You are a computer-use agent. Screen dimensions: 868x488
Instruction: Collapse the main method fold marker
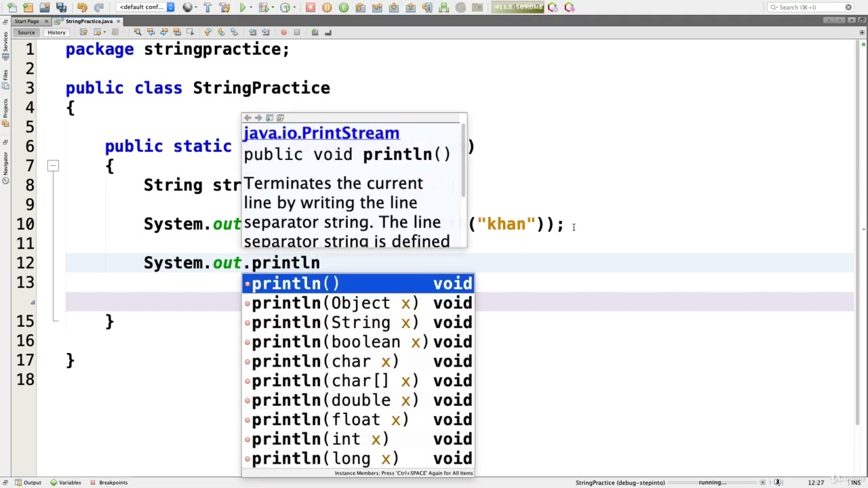pyautogui.click(x=53, y=165)
